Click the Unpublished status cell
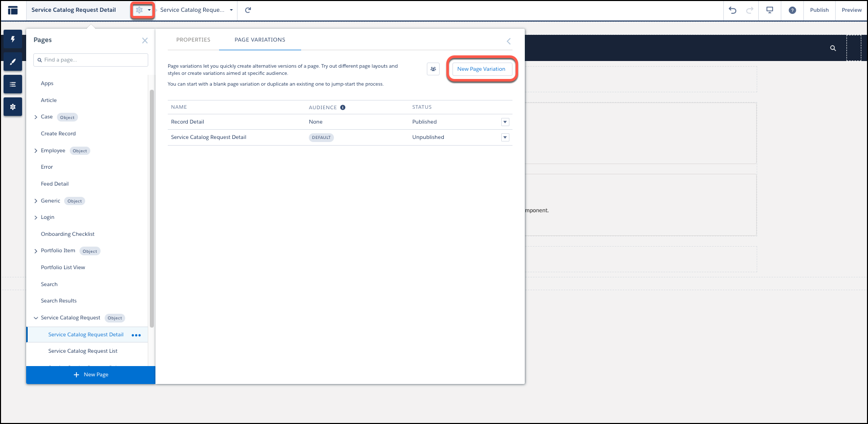Image resolution: width=868 pixels, height=424 pixels. tap(428, 137)
